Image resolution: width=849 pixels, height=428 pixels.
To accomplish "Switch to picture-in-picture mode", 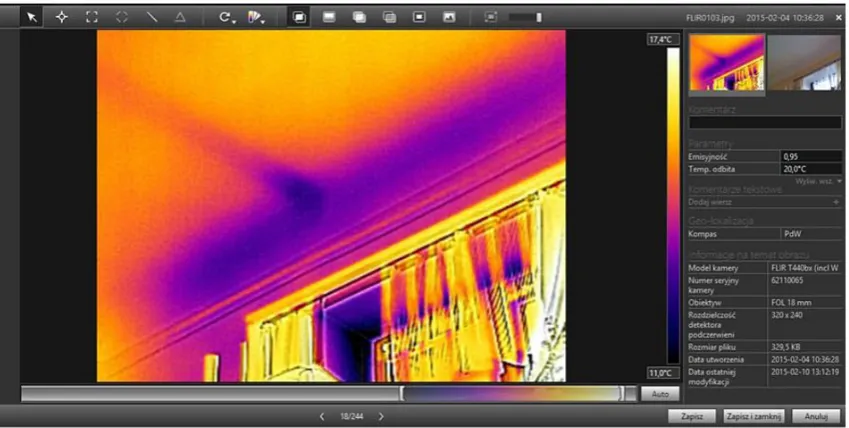I will [419, 17].
